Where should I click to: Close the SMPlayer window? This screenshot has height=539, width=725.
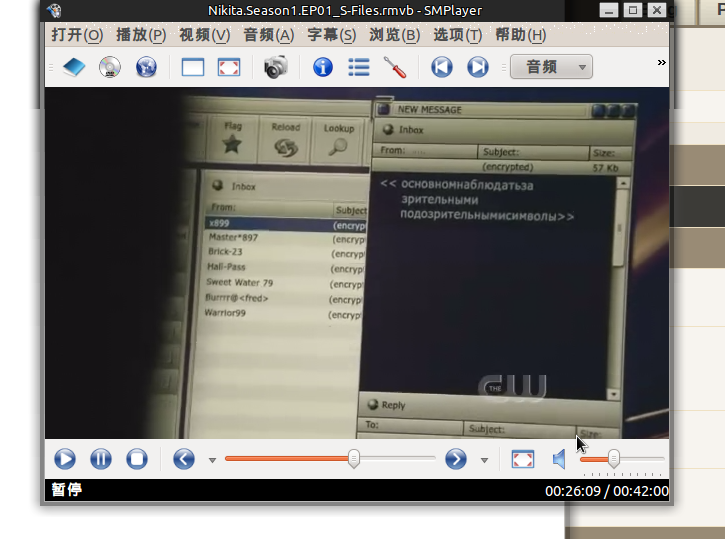[x=657, y=10]
